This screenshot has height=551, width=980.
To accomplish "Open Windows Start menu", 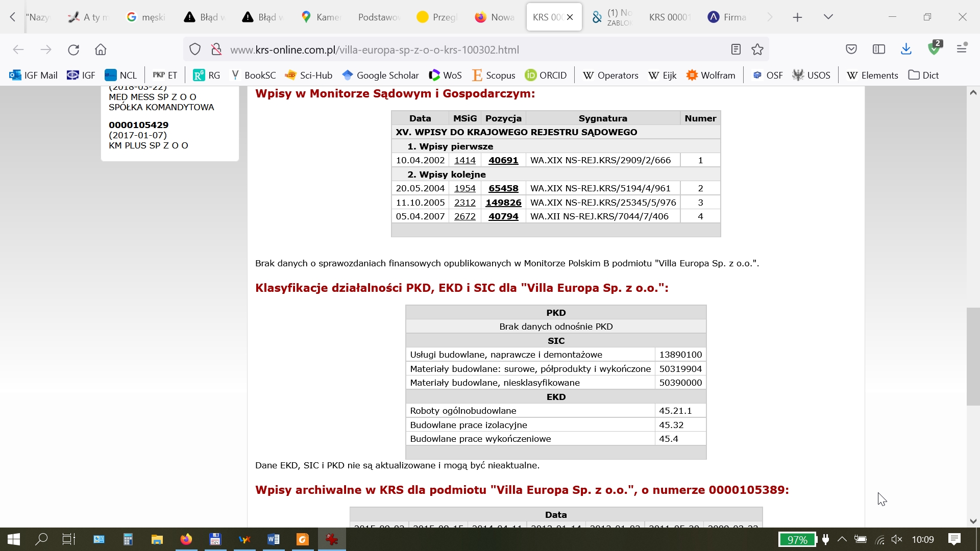I will 14,539.
